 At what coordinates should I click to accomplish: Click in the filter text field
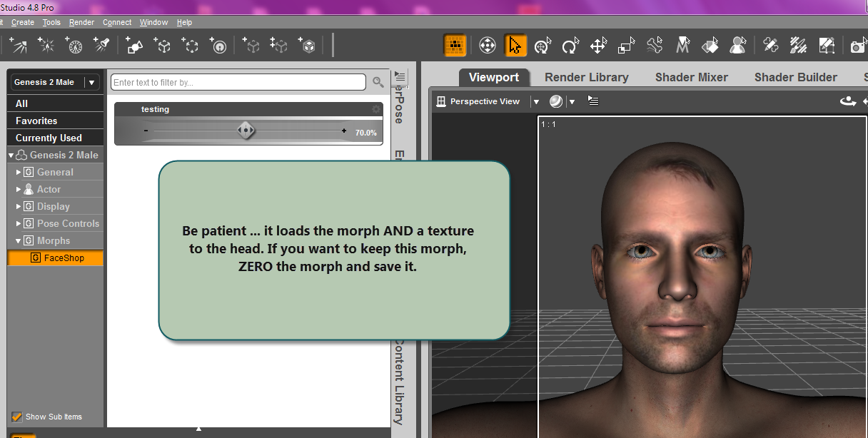click(x=238, y=82)
